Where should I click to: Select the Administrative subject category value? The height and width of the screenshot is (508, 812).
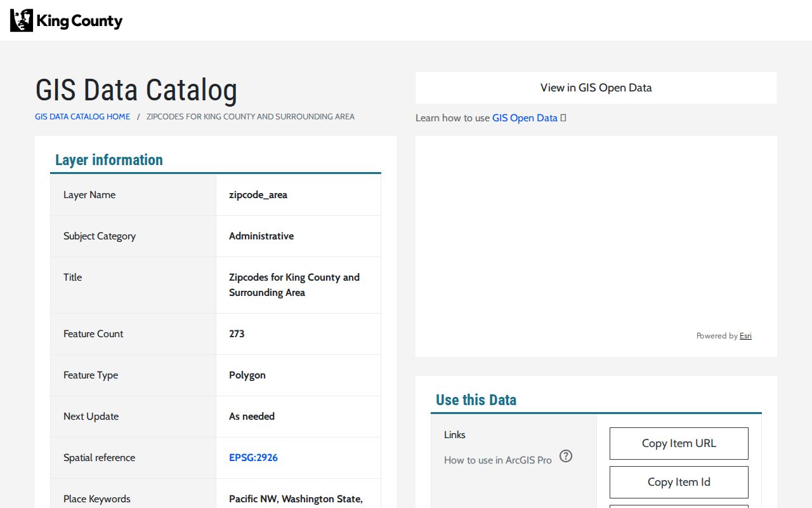click(x=261, y=236)
